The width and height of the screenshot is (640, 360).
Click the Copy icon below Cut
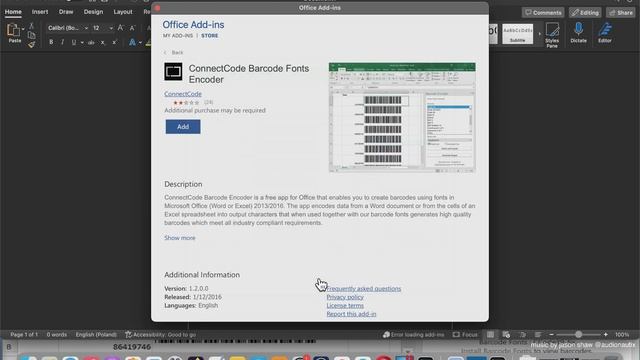(31, 35)
